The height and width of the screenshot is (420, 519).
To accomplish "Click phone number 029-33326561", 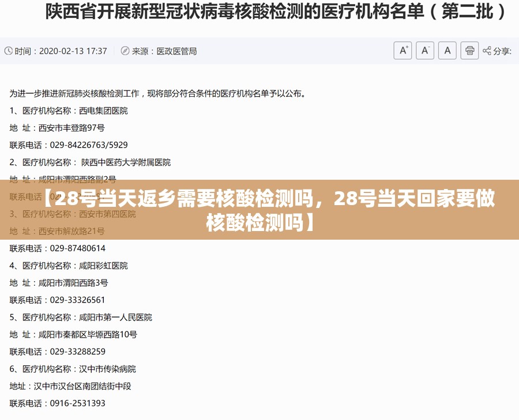I will pos(77,300).
